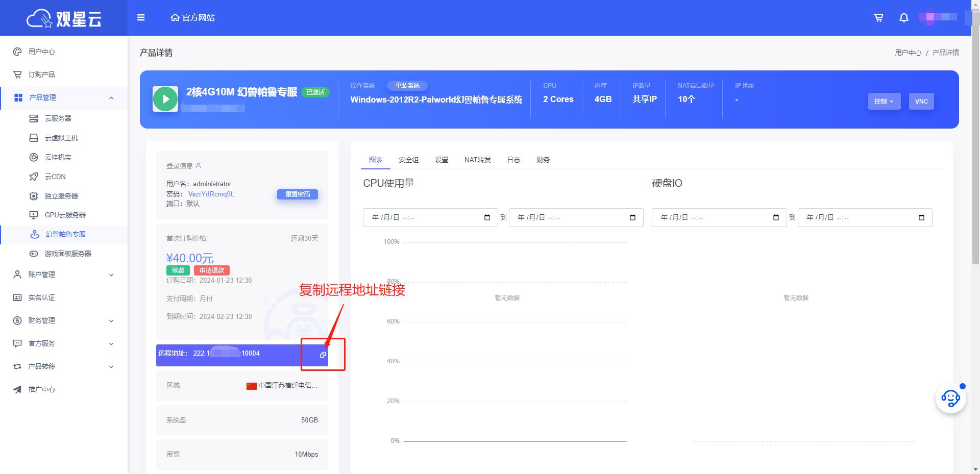Select GPU云服务器 in sidebar
The height and width of the screenshot is (474, 980).
point(64,215)
